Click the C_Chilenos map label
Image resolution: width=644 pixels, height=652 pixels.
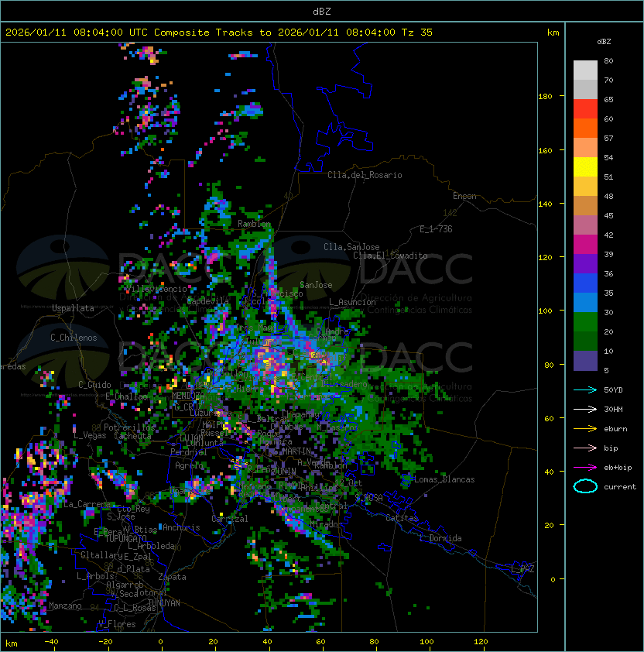click(74, 338)
